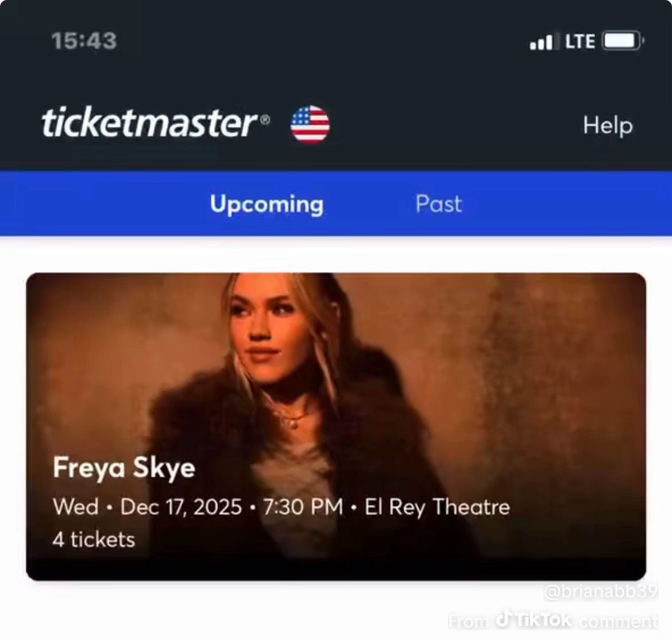Screen dimensions: 672x640
Task: Tap the LTE network indicator
Action: point(580,40)
